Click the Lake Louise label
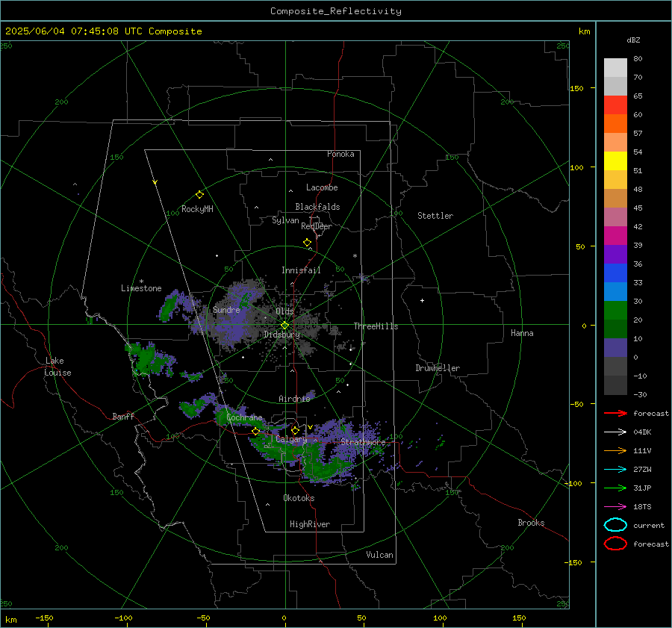Image resolution: width=672 pixels, height=628 pixels. click(x=57, y=367)
